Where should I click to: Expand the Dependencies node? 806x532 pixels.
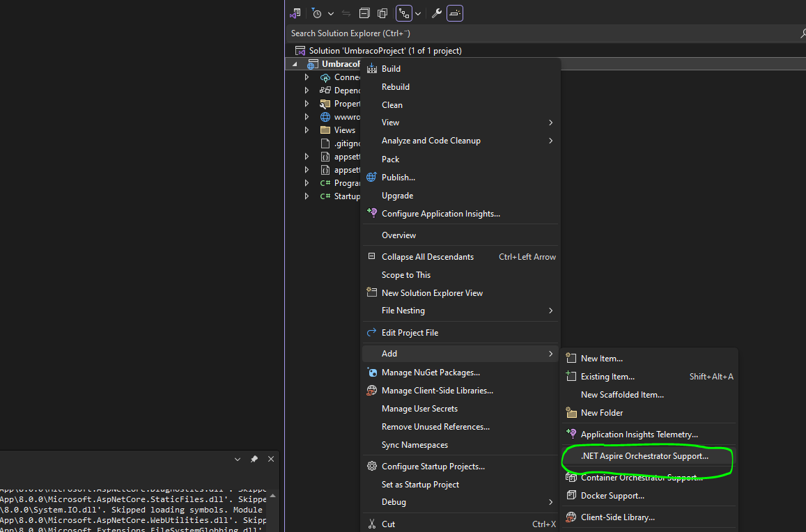click(307, 91)
